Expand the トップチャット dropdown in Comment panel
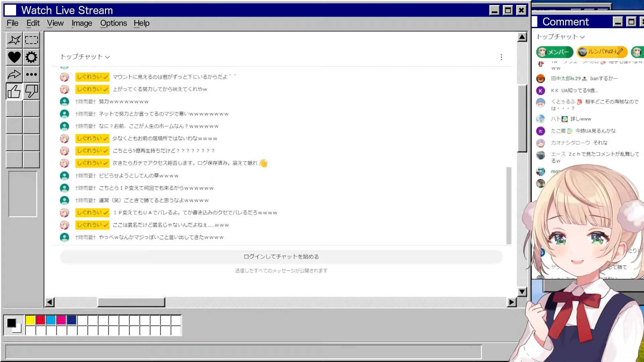Viewport: 644px width, 362px height. (x=560, y=37)
